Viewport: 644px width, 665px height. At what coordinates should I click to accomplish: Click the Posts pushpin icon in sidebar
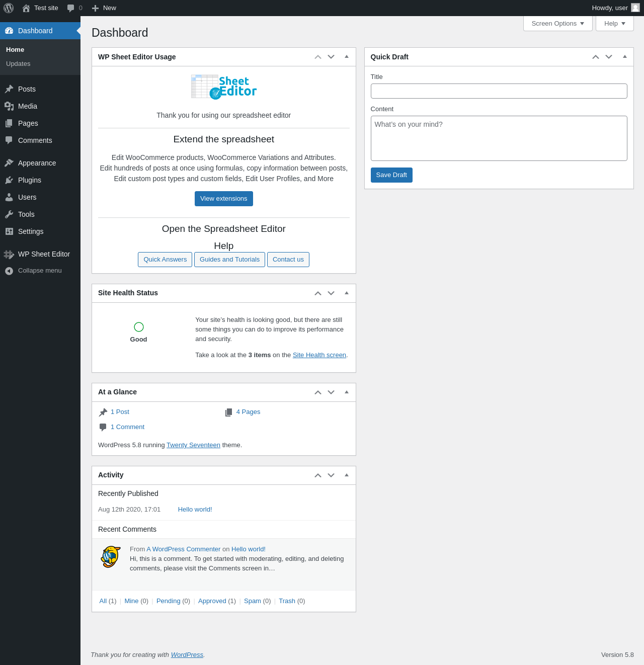(x=9, y=89)
